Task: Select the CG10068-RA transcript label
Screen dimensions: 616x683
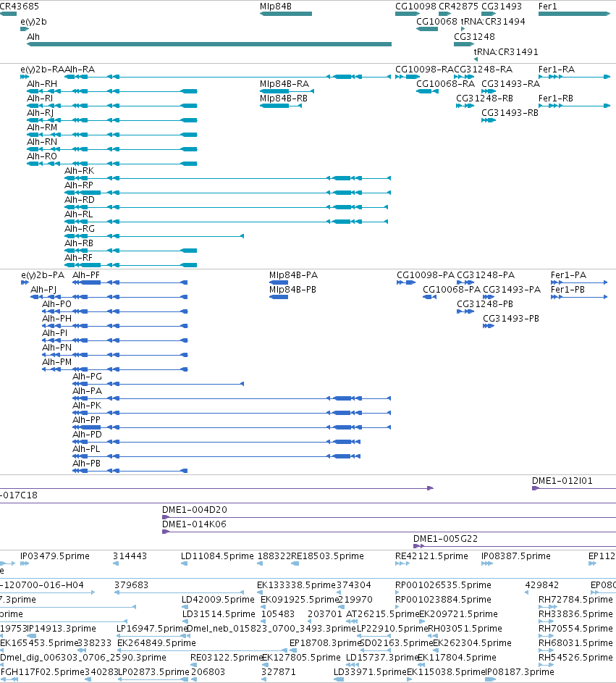Action: coord(445,84)
